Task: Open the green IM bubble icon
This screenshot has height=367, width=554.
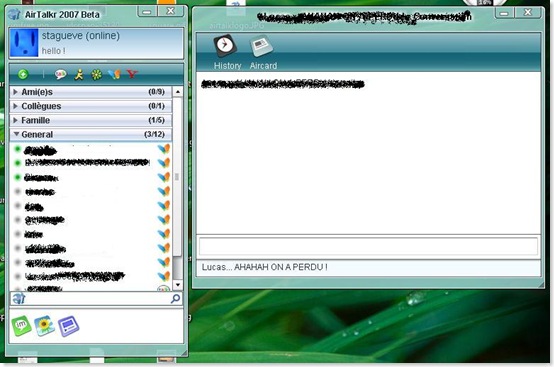Action: coord(21,325)
